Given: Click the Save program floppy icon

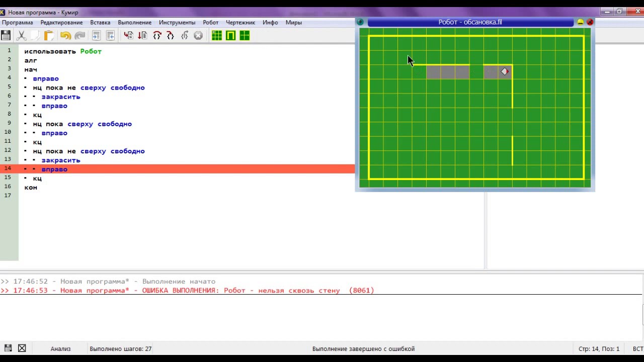Looking at the screenshot, I should pos(6,35).
